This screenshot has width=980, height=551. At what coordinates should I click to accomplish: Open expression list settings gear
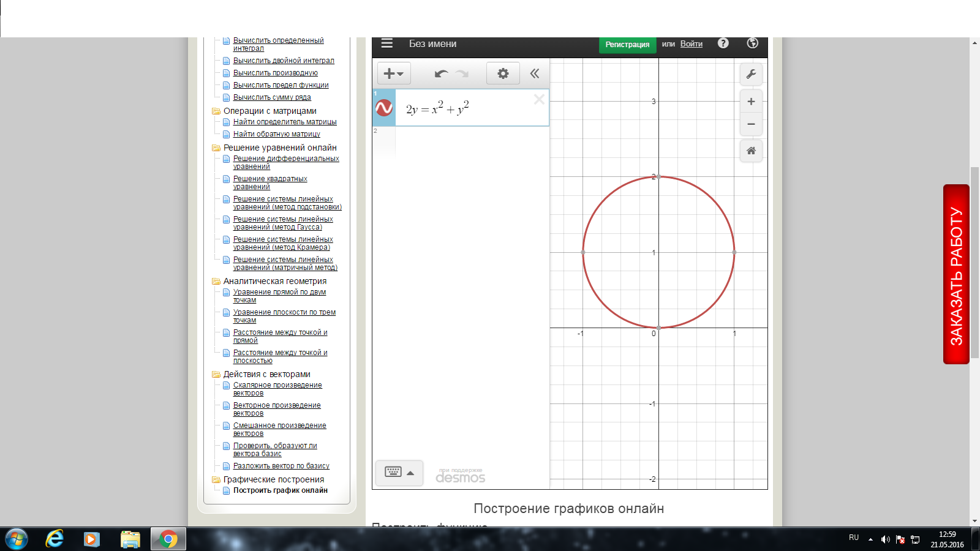pyautogui.click(x=503, y=73)
